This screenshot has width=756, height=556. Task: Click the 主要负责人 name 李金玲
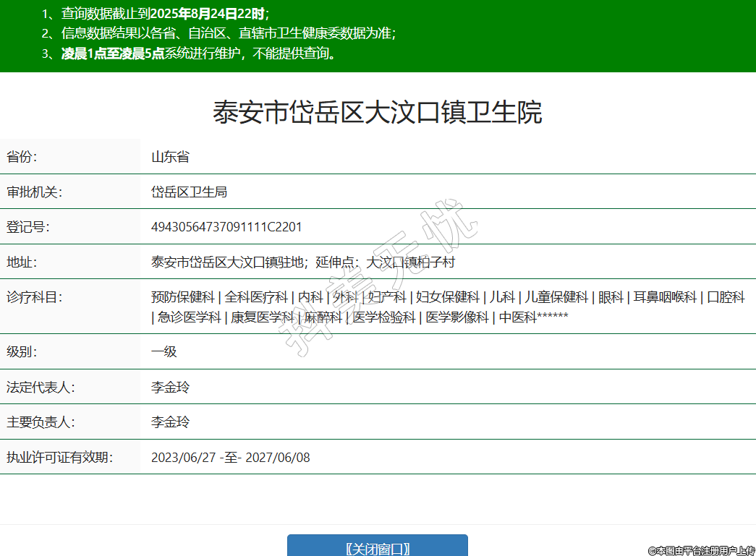point(170,422)
